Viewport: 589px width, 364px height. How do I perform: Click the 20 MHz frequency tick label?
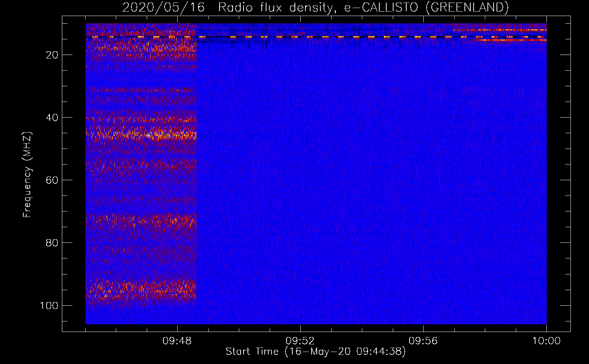click(x=52, y=55)
